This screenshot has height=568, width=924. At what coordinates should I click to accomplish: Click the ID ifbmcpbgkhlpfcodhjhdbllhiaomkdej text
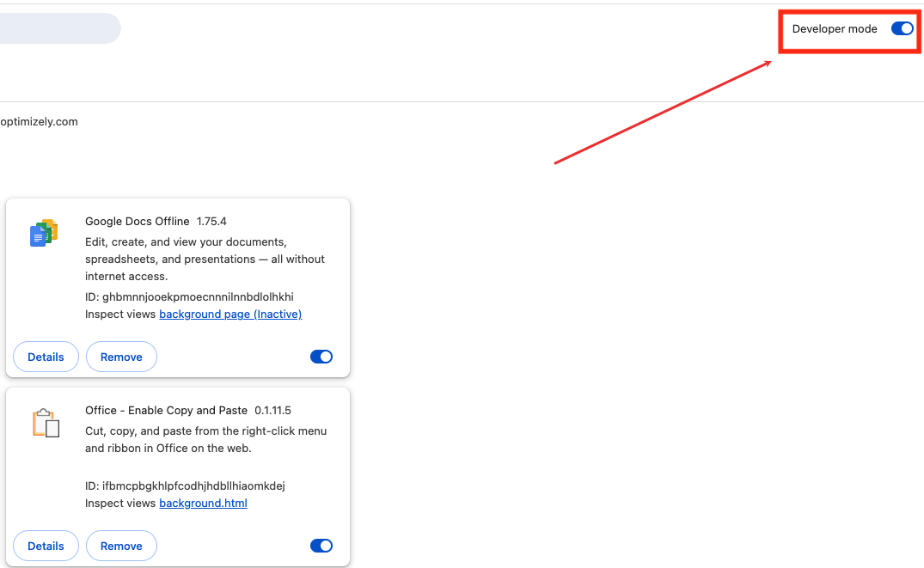[185, 486]
